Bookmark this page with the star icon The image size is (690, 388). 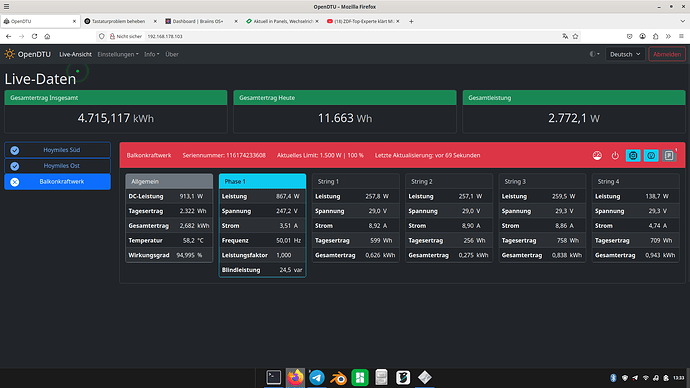576,37
